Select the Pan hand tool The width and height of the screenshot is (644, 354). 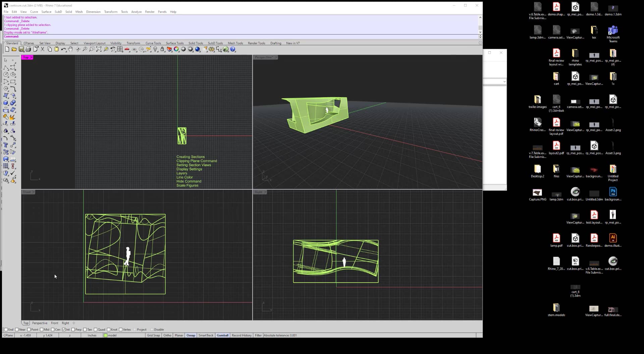70,49
